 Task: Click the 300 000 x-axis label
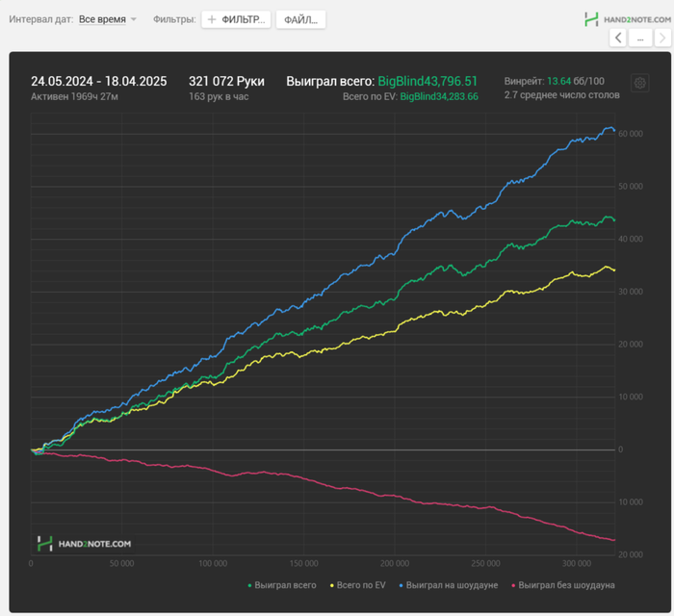577,563
